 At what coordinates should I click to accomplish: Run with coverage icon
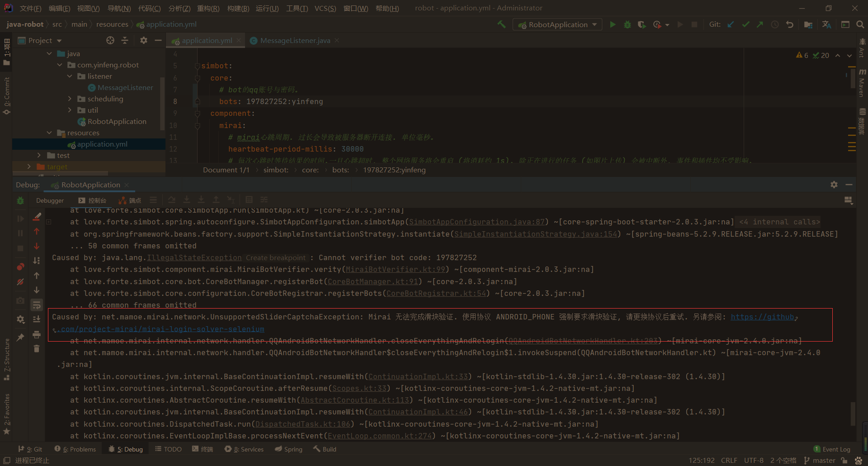642,24
